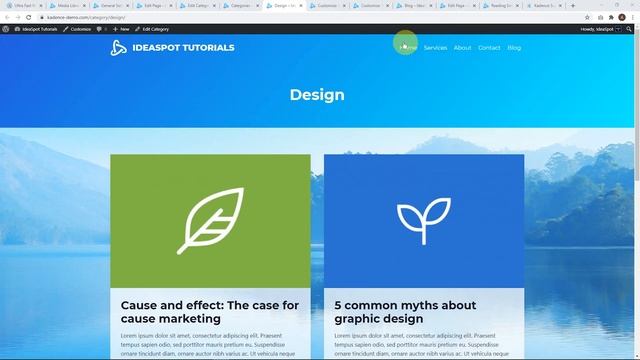Viewport: 640px width, 360px height.
Task: Close the Ultra Fast tab
Action: point(40,6)
